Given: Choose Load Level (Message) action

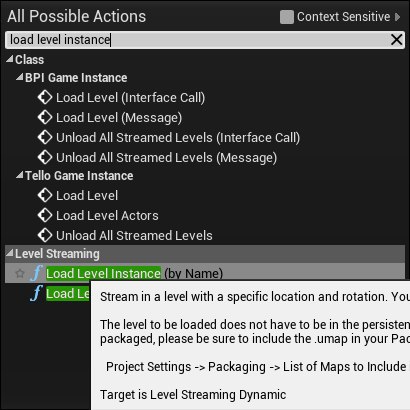Looking at the screenshot, I should [x=119, y=118].
